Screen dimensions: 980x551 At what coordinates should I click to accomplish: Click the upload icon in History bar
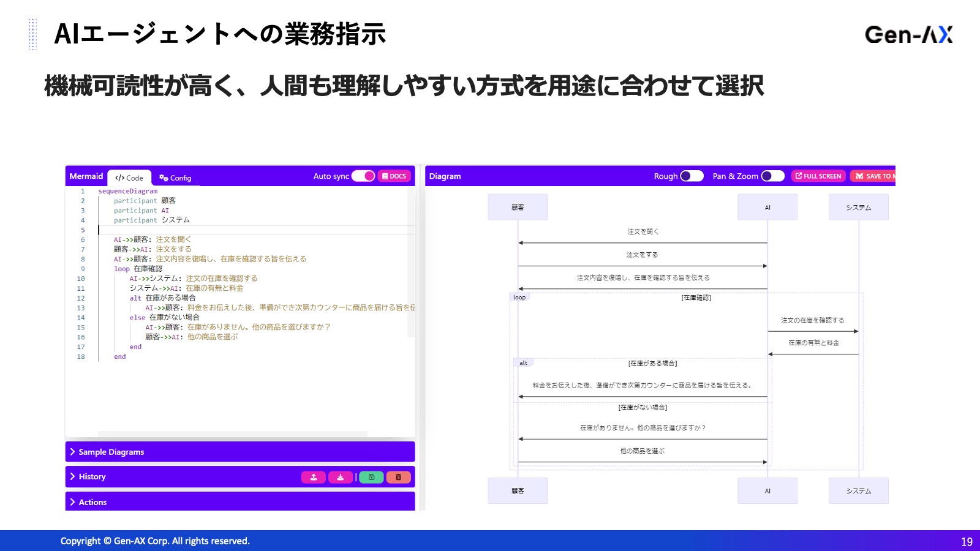click(x=313, y=478)
